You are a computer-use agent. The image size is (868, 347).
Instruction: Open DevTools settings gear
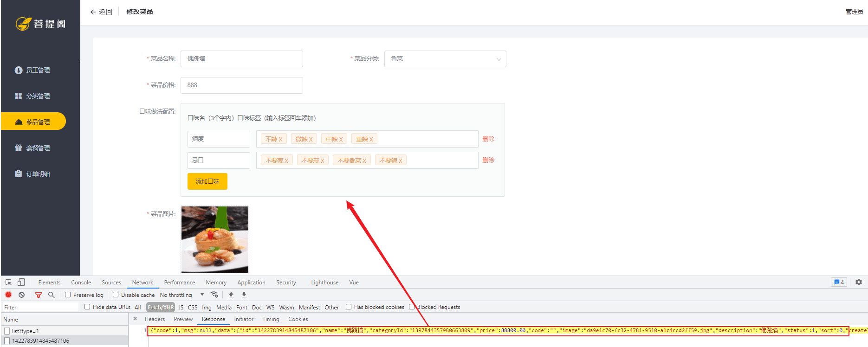(858, 282)
